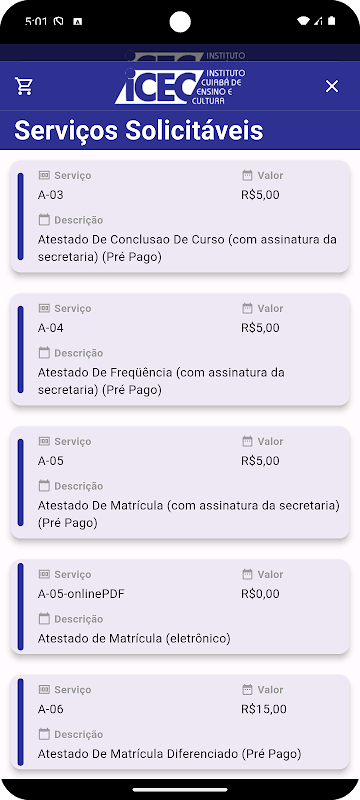Tap the ICEC institute logo

[x=180, y=86]
